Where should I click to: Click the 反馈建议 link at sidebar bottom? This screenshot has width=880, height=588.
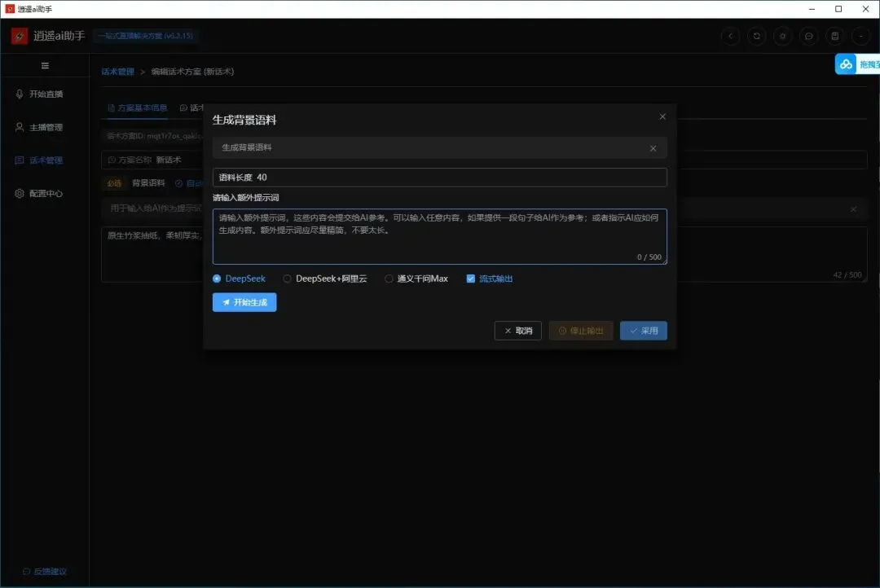pos(45,571)
